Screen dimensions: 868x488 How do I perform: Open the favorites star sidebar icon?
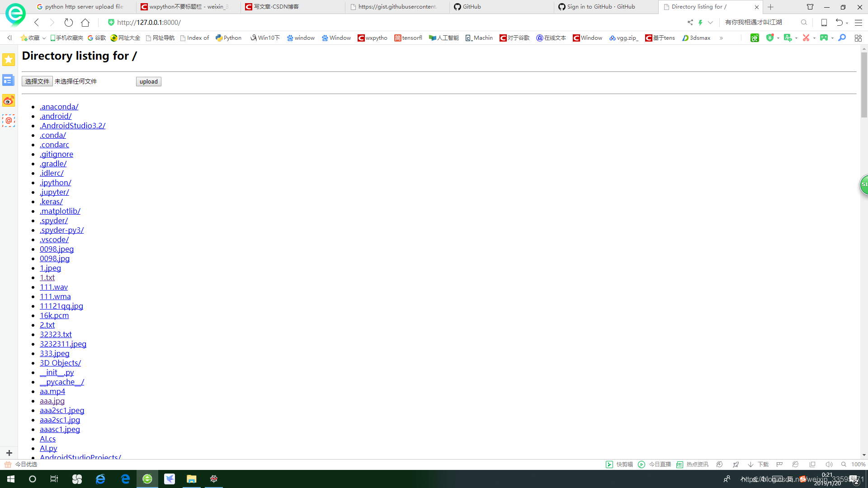[9, 59]
